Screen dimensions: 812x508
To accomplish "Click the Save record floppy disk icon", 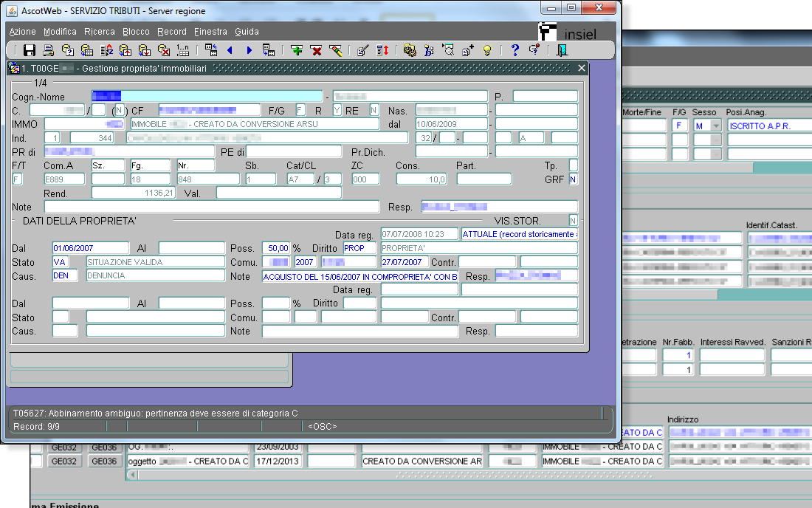I will coord(28,50).
